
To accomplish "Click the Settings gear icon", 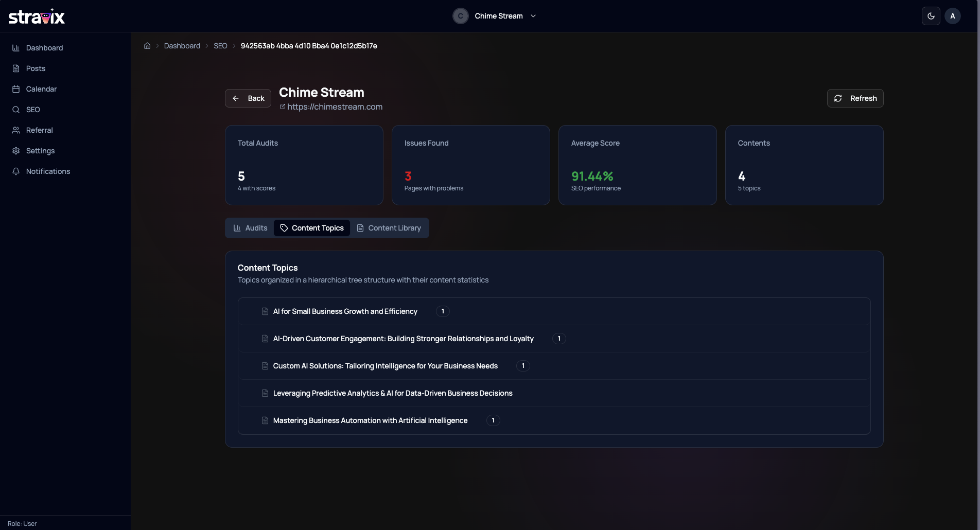I will [x=16, y=151].
